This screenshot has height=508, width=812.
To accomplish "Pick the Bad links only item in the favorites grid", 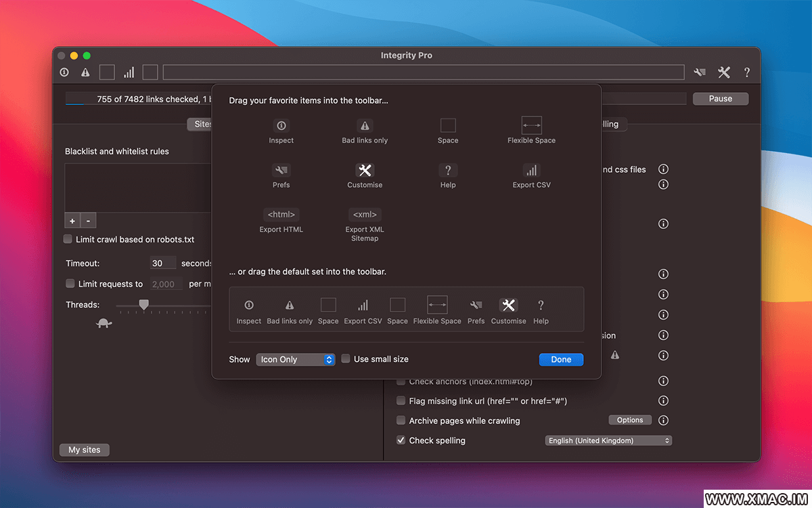I will point(365,131).
